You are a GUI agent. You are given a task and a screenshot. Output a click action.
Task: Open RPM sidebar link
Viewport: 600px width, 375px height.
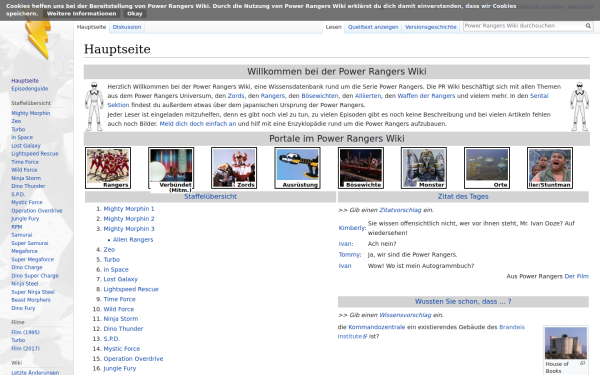[16, 227]
